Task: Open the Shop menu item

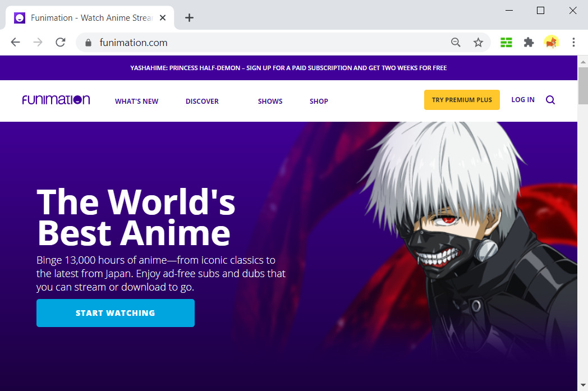Action: tap(319, 102)
